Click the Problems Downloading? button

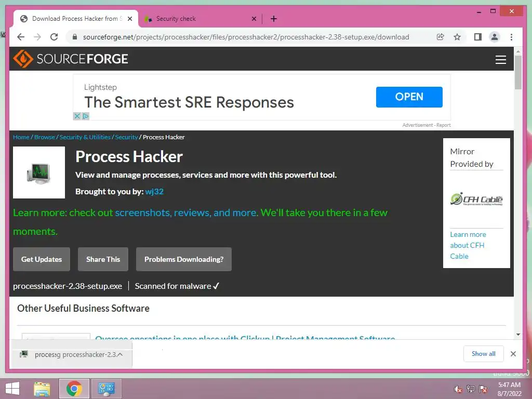click(184, 259)
